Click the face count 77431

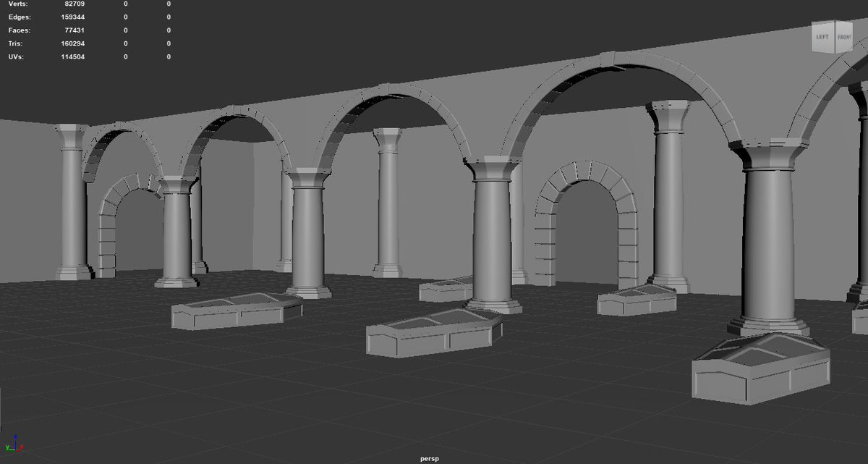tap(75, 30)
